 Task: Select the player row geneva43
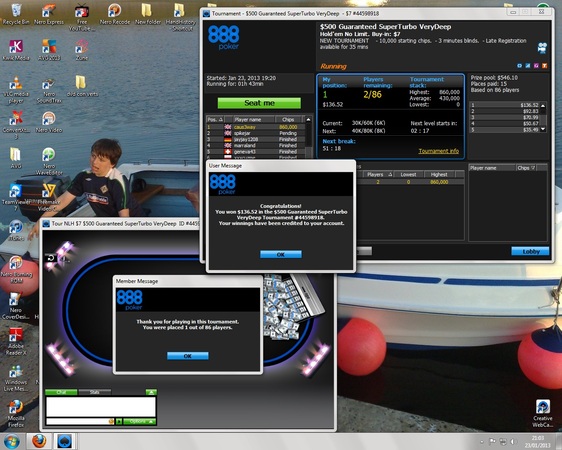pyautogui.click(x=256, y=152)
